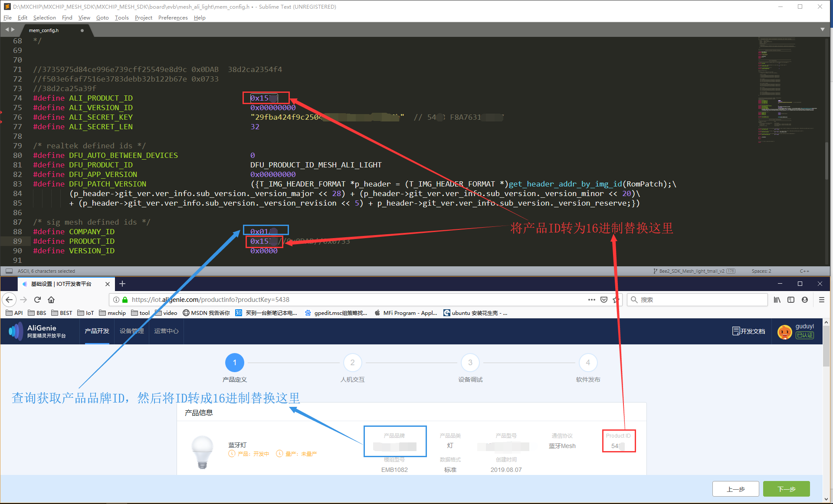This screenshot has width=833, height=504.
Task: Click the green 下一步 button
Action: point(786,489)
